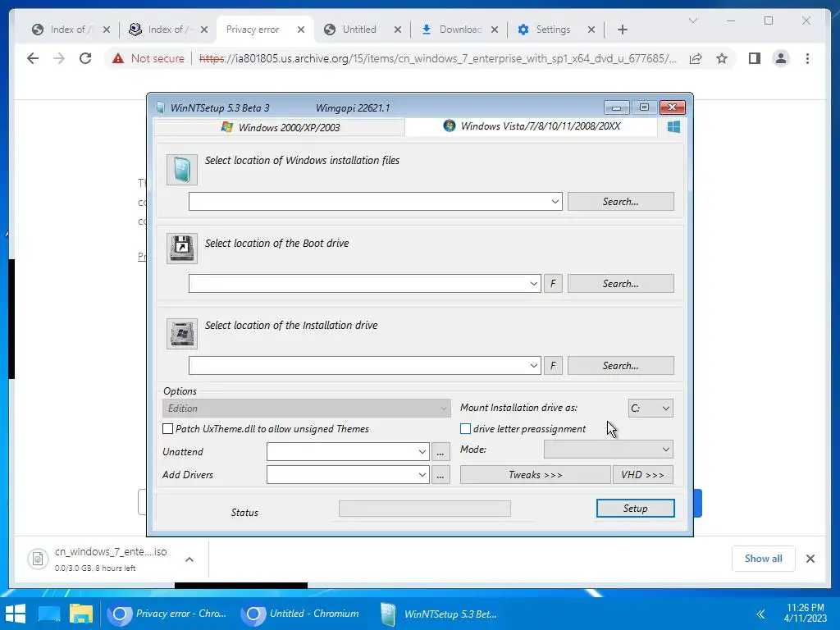Close the Settings tab

591,30
